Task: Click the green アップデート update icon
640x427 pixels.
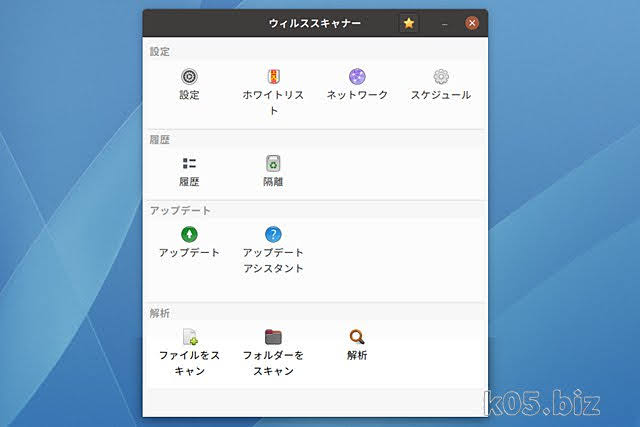Action: click(189, 234)
